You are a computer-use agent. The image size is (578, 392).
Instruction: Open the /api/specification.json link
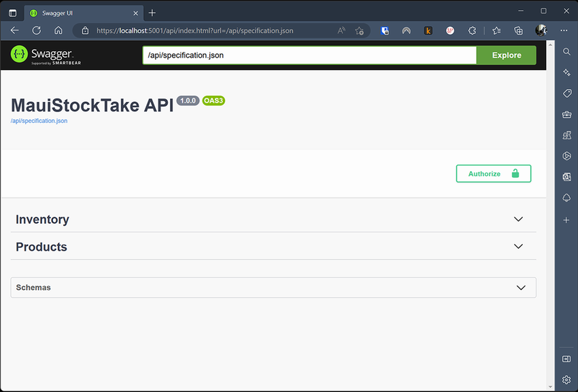[x=38, y=120]
